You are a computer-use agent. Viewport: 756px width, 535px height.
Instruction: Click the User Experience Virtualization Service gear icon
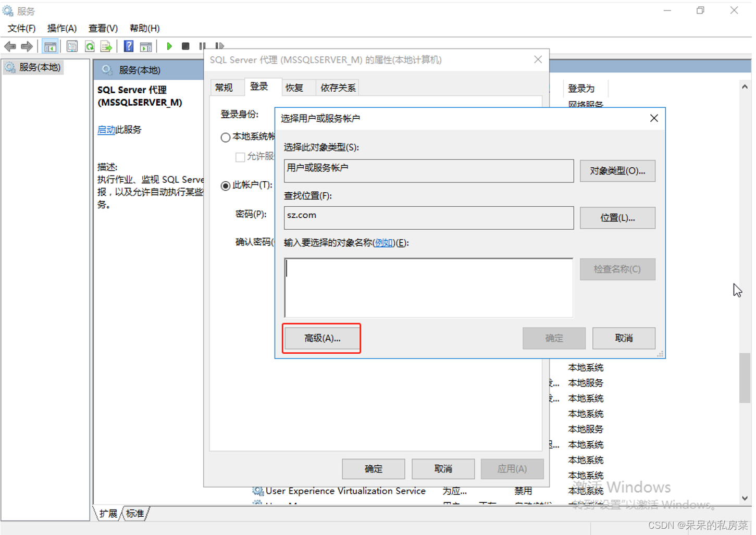coord(258,491)
